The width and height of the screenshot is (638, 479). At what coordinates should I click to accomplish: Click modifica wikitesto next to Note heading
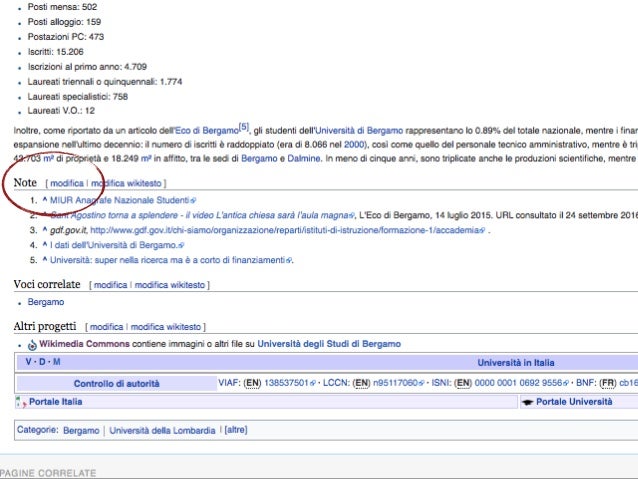[126, 184]
